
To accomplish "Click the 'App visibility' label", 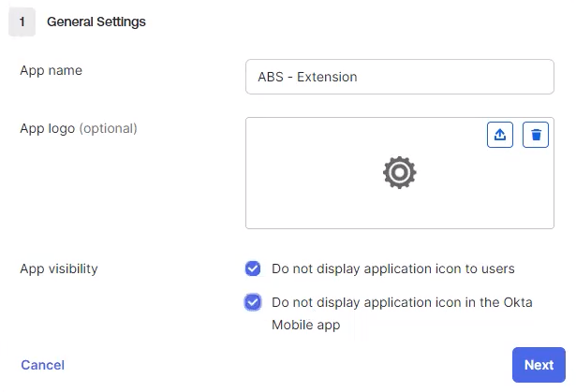I will tap(59, 269).
